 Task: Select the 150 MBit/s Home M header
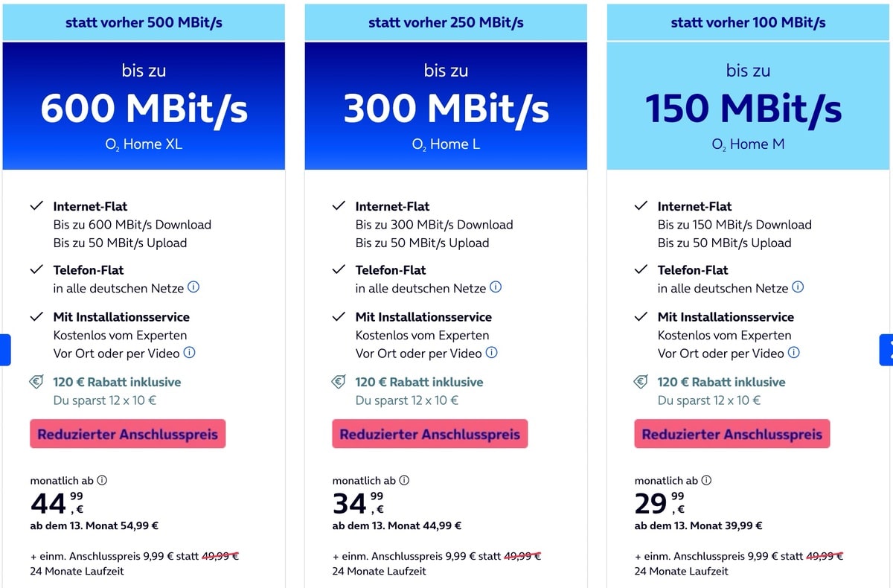[x=748, y=106]
